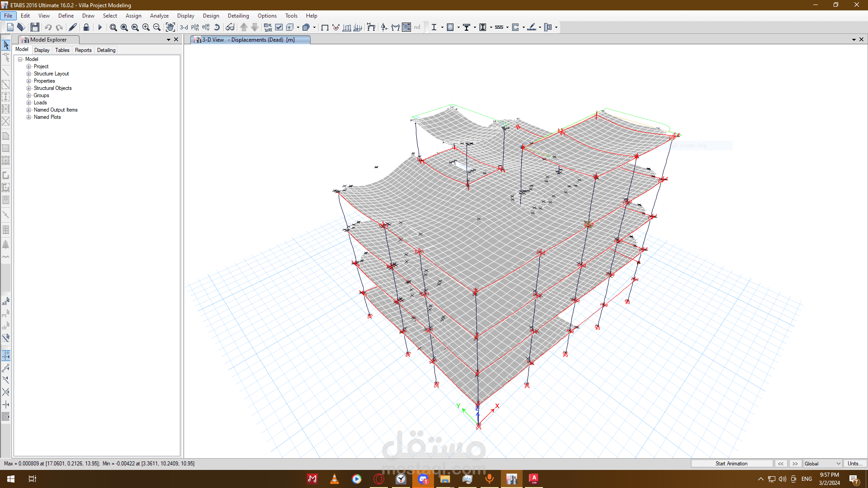Screen dimensions: 868x488
Task: Redo the last undone action
Action: [x=59, y=27]
